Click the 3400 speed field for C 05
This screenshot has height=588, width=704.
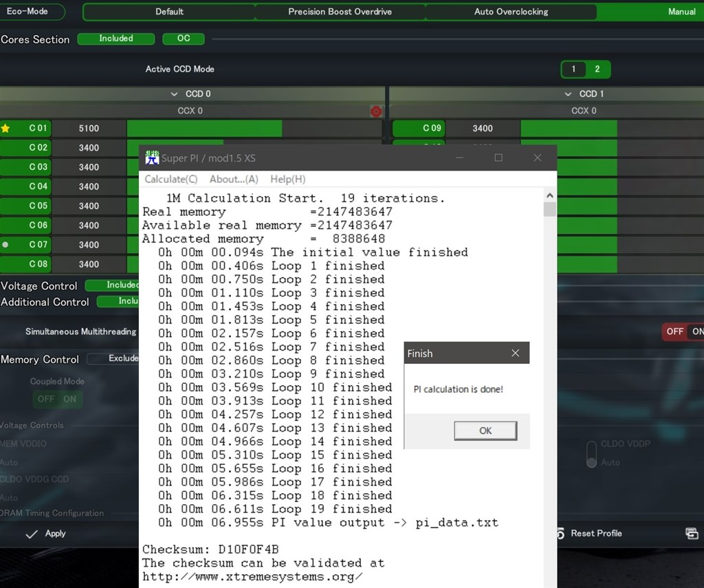click(89, 206)
